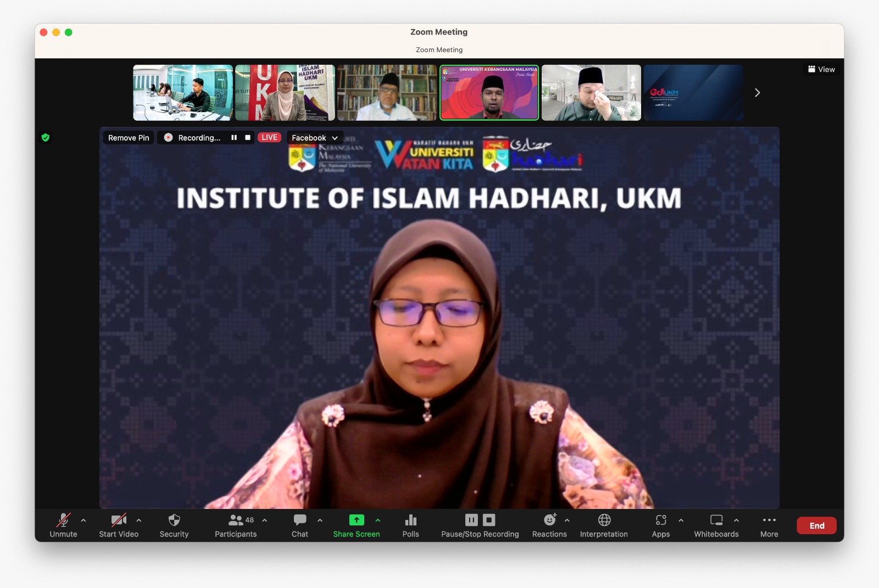
Task: Open the Security shield icon
Action: click(x=174, y=520)
